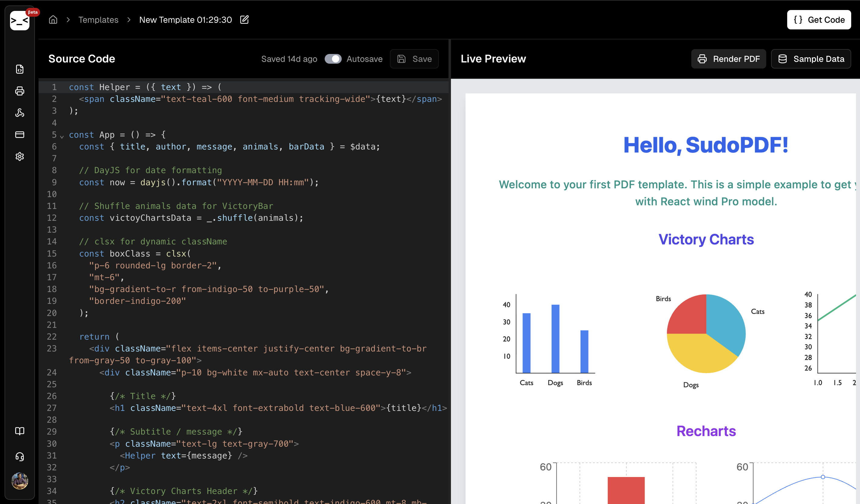
Task: Go to the home breadcrumb icon
Action: (53, 20)
